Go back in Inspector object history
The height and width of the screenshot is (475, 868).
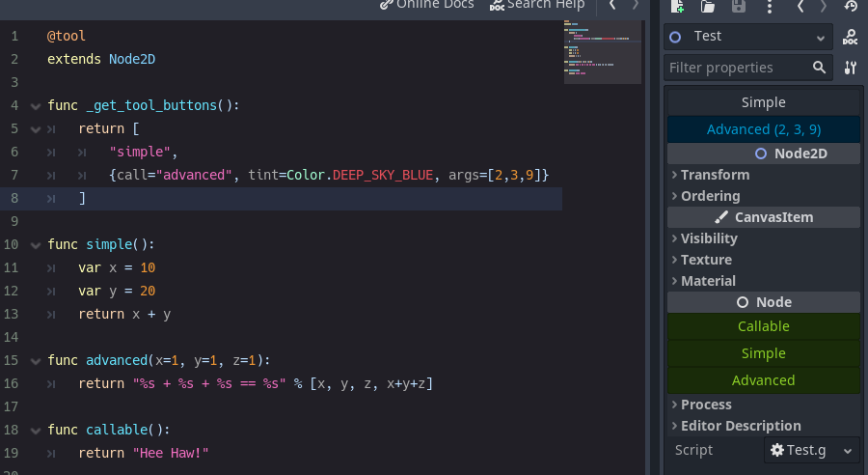coord(800,6)
